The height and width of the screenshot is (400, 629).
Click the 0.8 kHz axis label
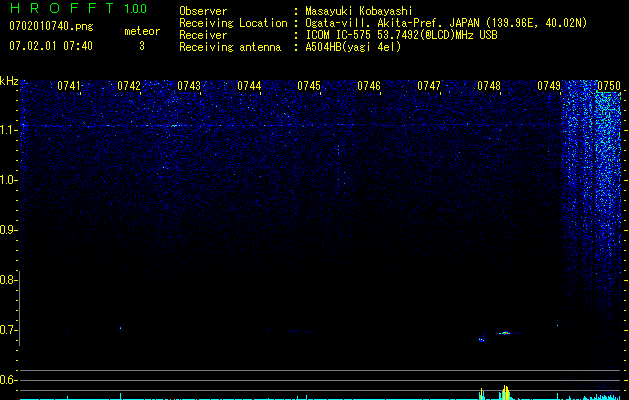[x=8, y=280]
